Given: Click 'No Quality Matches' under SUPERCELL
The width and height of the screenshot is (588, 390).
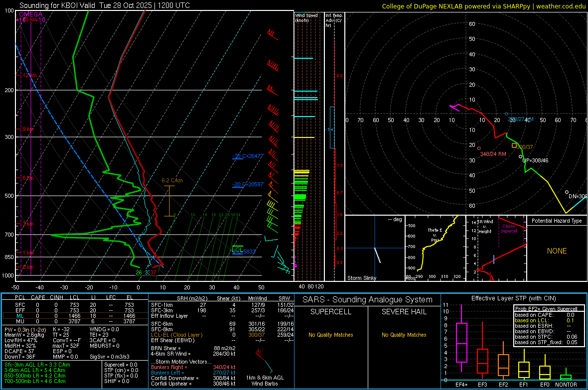Looking at the screenshot, I should pos(331,335).
